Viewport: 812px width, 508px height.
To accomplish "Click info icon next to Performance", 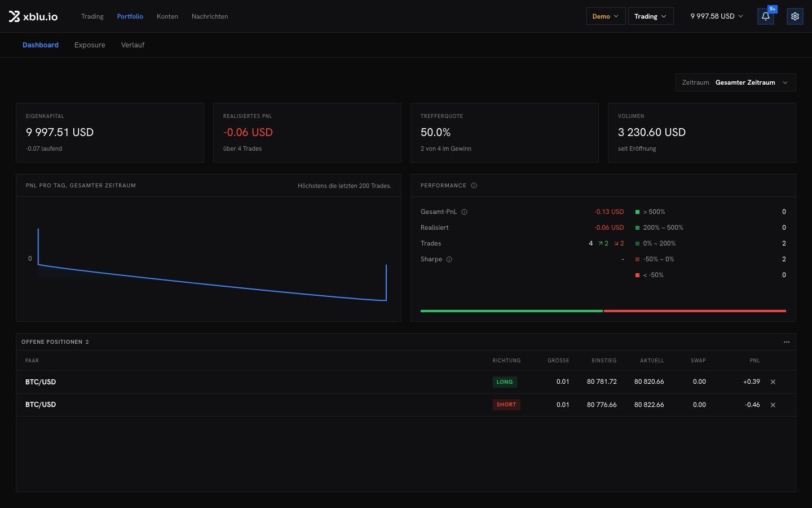I will [474, 186].
